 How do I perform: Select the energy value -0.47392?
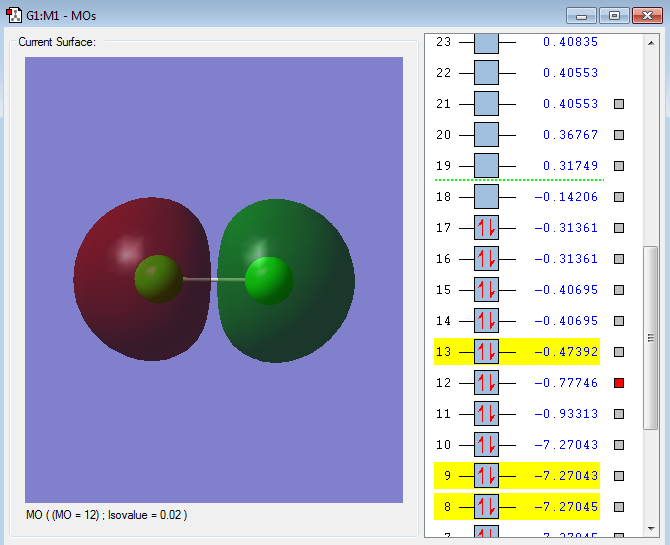coord(566,352)
